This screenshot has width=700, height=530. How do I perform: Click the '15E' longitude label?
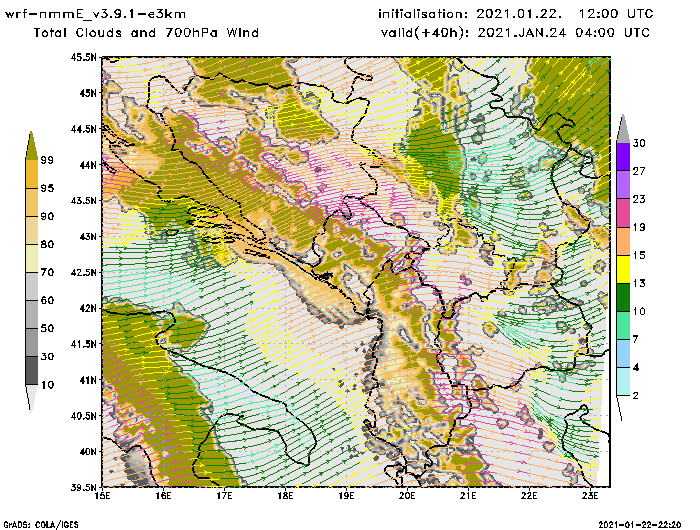(x=103, y=496)
